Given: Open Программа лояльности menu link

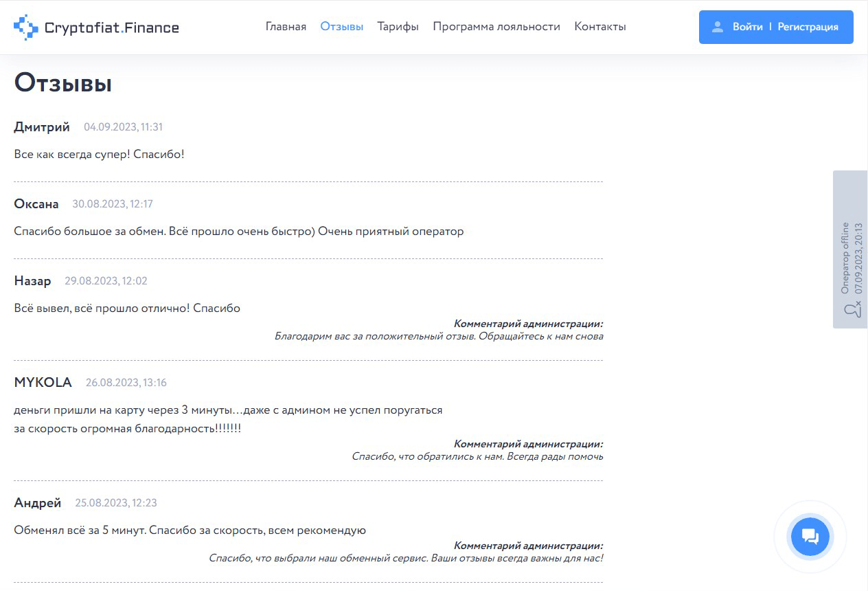Looking at the screenshot, I should pyautogui.click(x=496, y=27).
